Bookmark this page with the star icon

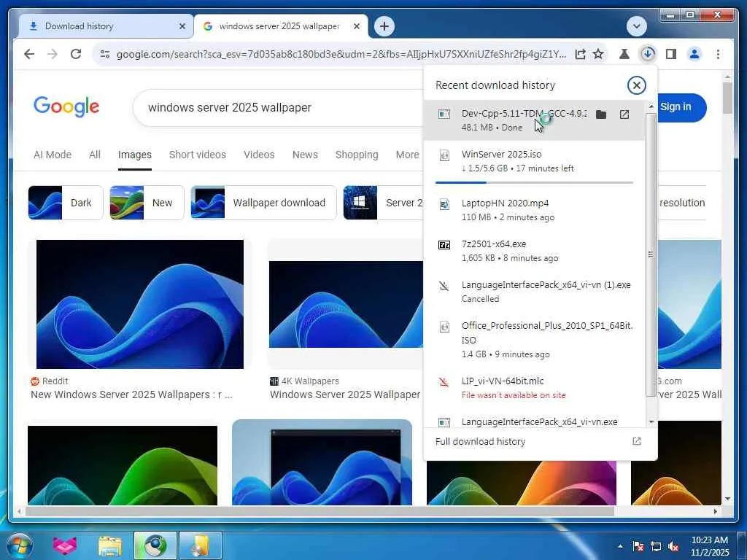tap(598, 54)
